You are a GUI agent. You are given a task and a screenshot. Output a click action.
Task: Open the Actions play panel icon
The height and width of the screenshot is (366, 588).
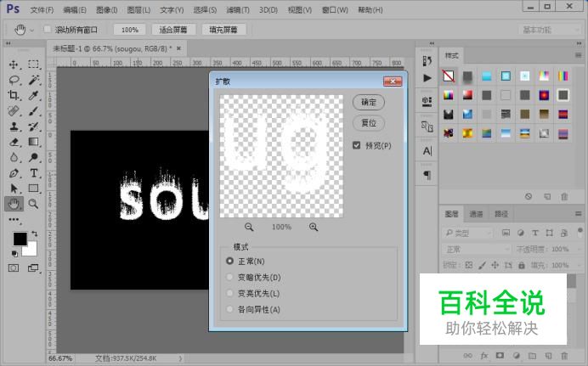click(x=427, y=78)
